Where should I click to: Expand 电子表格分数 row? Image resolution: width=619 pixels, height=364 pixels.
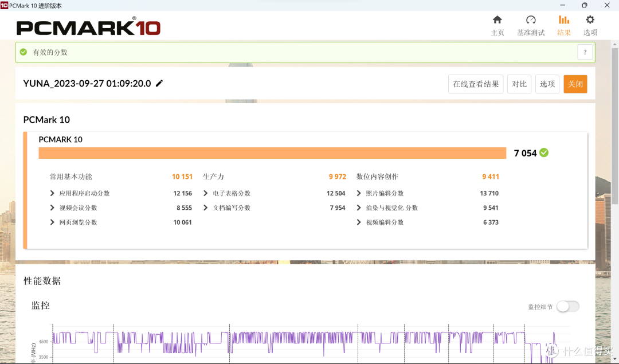pos(205,193)
